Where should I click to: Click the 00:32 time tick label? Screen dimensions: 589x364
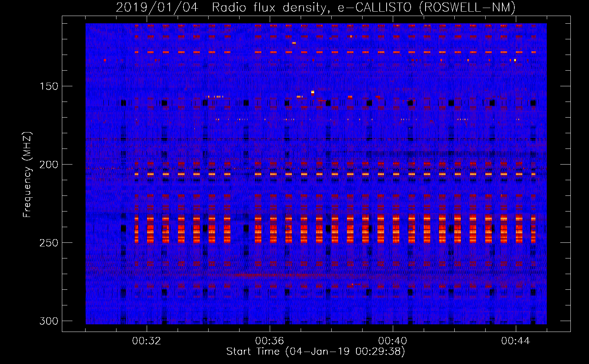[x=147, y=341]
